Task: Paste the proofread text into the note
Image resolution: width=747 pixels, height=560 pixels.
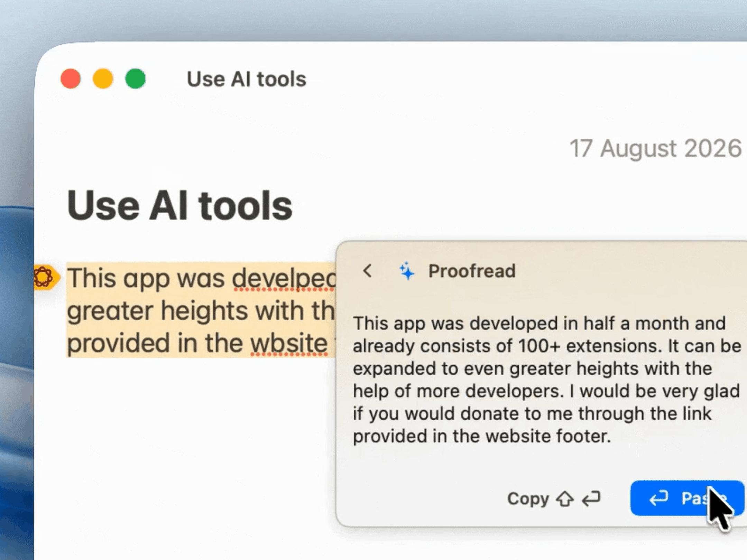Action: [x=687, y=498]
